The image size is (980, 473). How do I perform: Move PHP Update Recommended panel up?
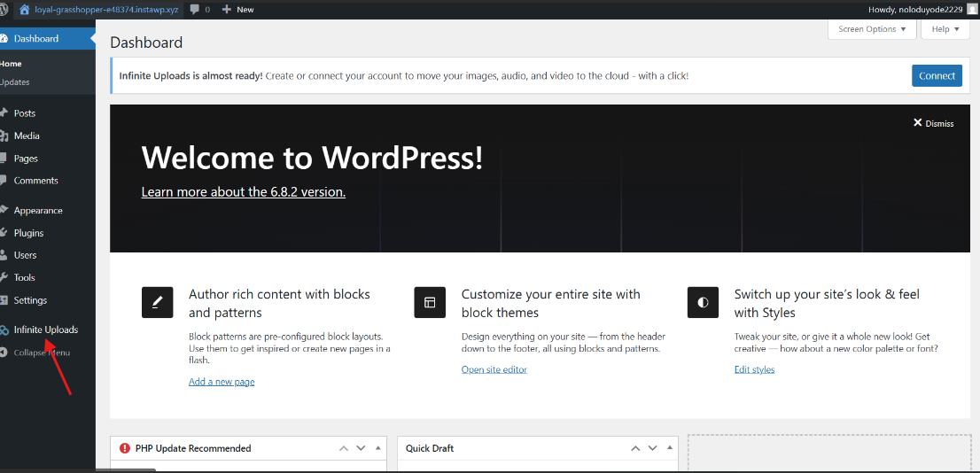tap(344, 448)
